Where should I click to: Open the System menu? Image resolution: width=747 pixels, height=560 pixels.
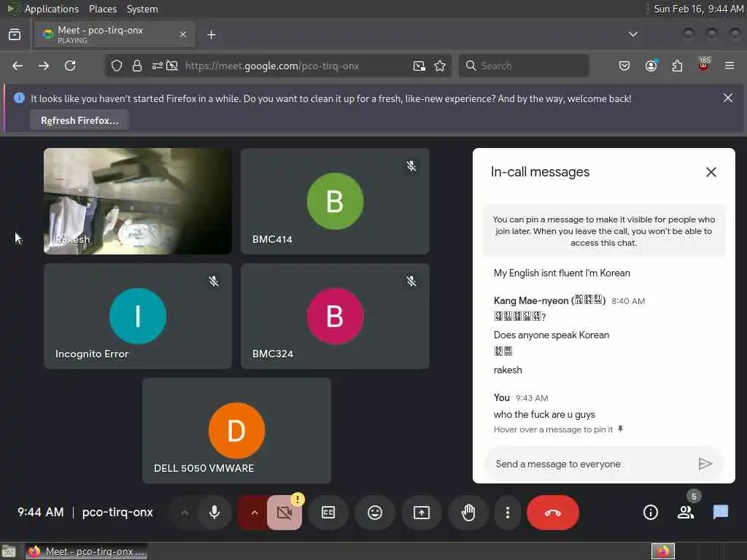[x=142, y=9]
